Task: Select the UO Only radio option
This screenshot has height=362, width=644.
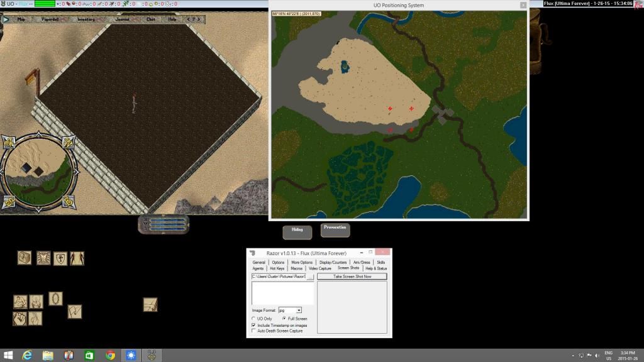Action: tap(253, 319)
